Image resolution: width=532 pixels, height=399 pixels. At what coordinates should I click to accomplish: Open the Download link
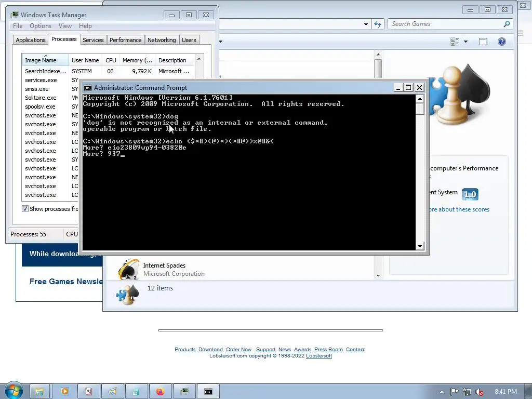pyautogui.click(x=210, y=350)
